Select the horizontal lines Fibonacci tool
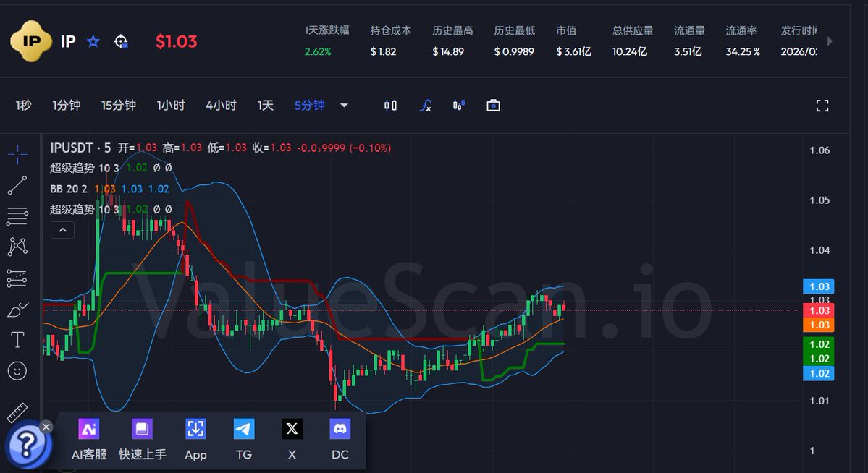Image resolution: width=868 pixels, height=473 pixels. (x=17, y=216)
